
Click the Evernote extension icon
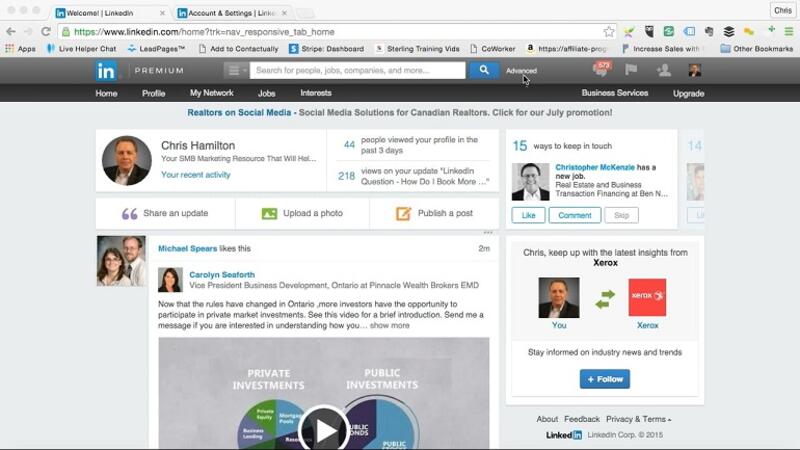pyautogui.click(x=709, y=32)
